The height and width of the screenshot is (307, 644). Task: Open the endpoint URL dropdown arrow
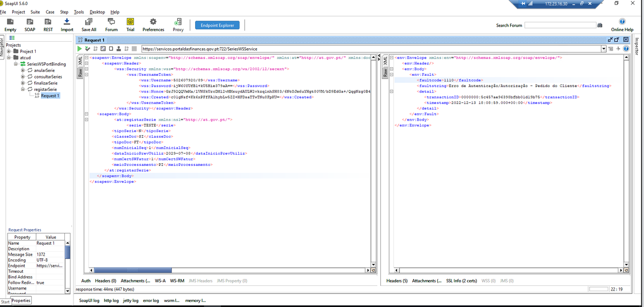tap(604, 49)
